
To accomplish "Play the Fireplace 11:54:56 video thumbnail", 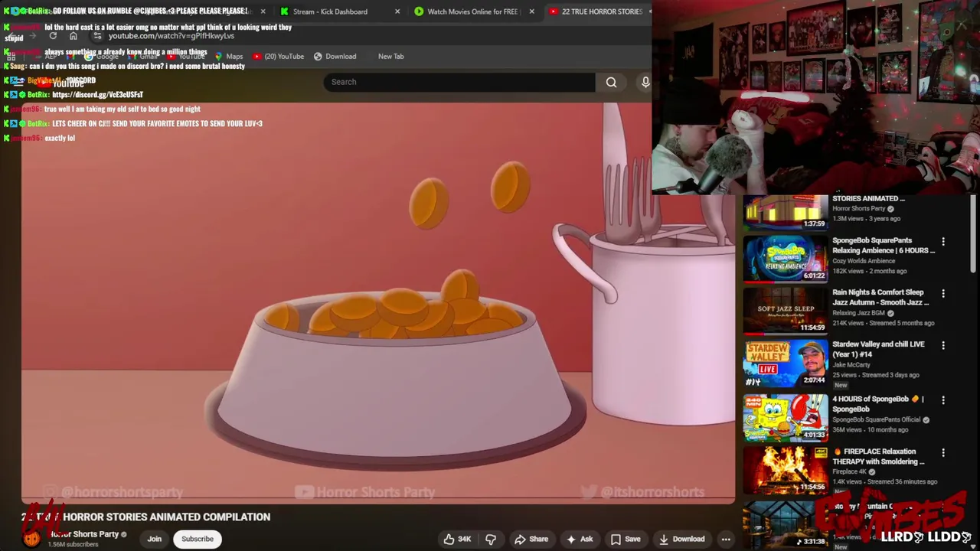I will [x=786, y=470].
